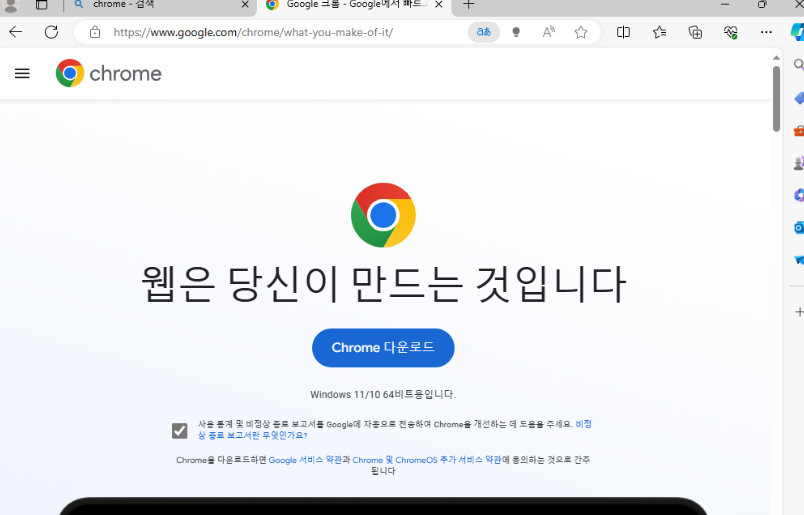Open Edge settings and more menu

coord(766,32)
